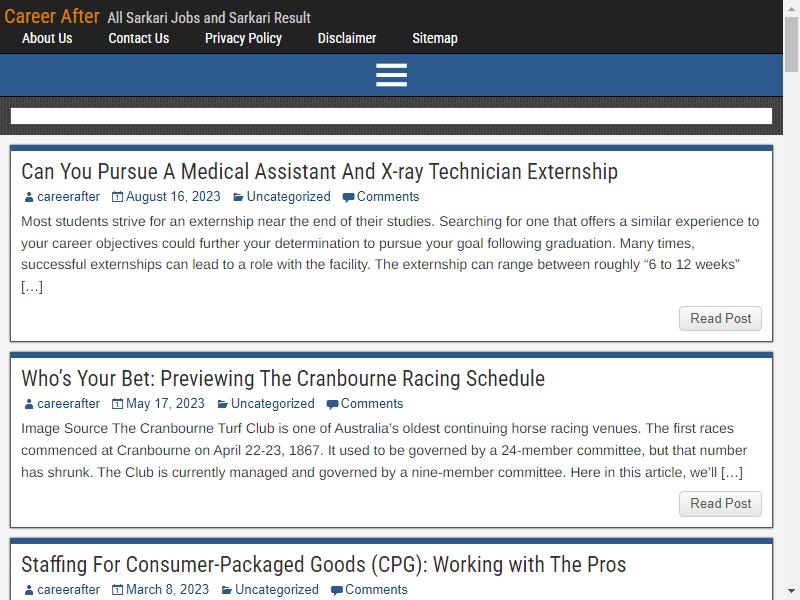Screen dimensions: 800x600
Task: Click the user icon beside careerafter in Medical Assistant post
Action: pos(29,197)
